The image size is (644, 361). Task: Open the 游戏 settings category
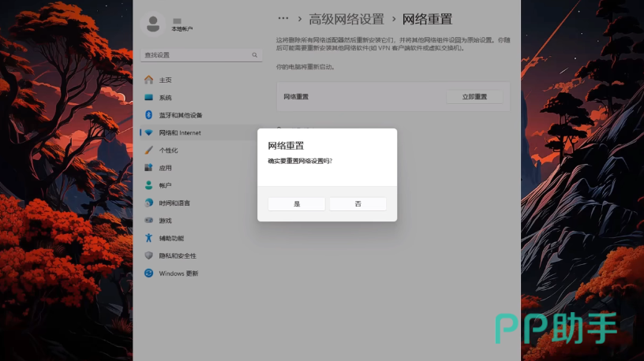(x=166, y=221)
